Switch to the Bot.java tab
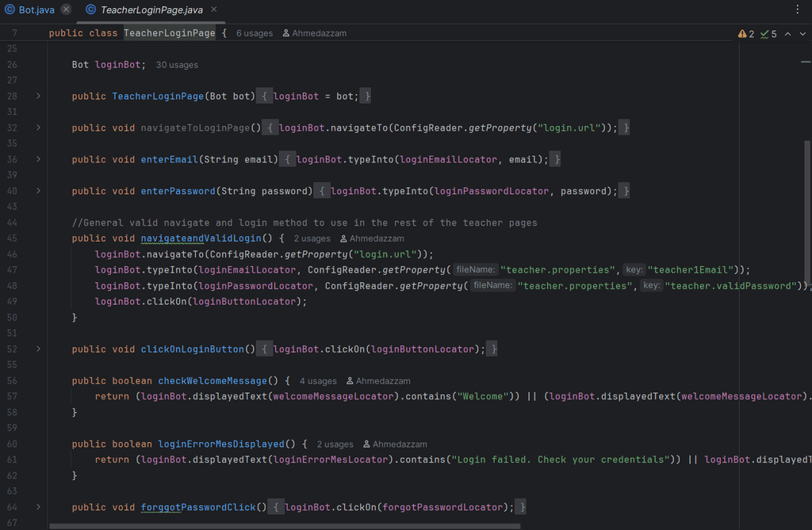Screen dimensions: 812x530 coord(36,10)
